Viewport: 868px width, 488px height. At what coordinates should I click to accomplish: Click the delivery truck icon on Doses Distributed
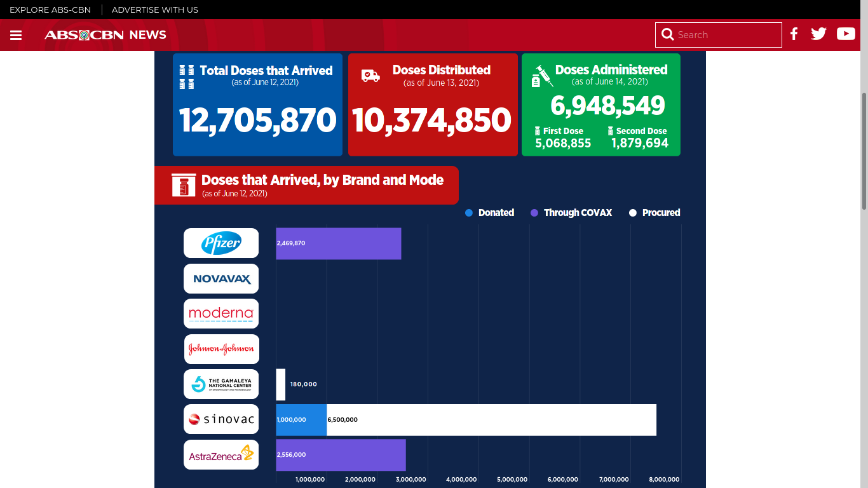click(x=370, y=76)
